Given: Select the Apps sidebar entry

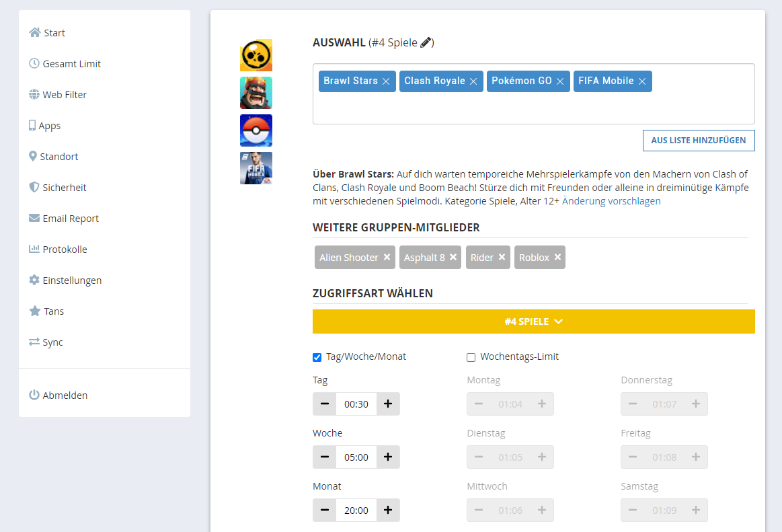Looking at the screenshot, I should click(x=45, y=126).
